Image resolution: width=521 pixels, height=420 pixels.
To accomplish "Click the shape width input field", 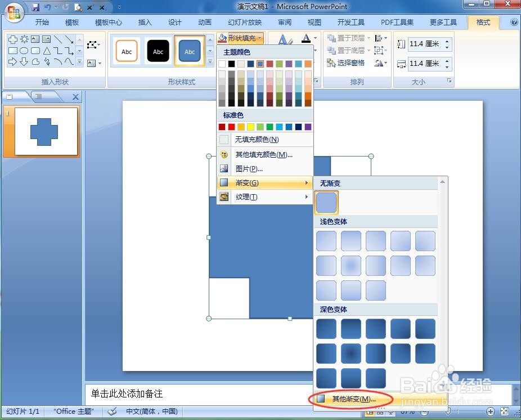I will pyautogui.click(x=425, y=64).
